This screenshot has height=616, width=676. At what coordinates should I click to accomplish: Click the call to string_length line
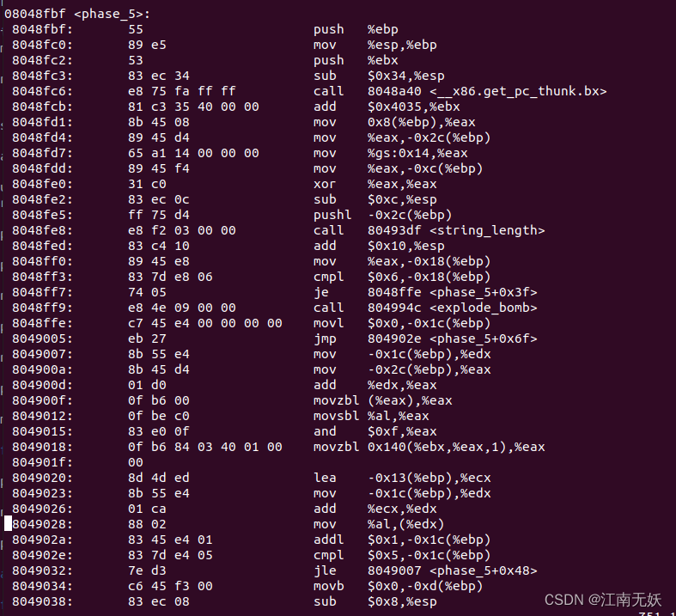pyautogui.click(x=429, y=230)
